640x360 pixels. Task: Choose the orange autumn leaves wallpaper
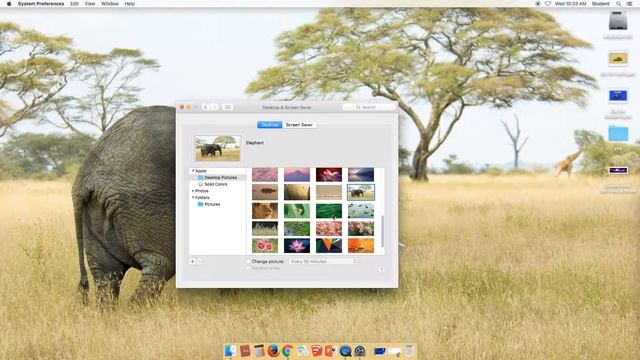[361, 246]
